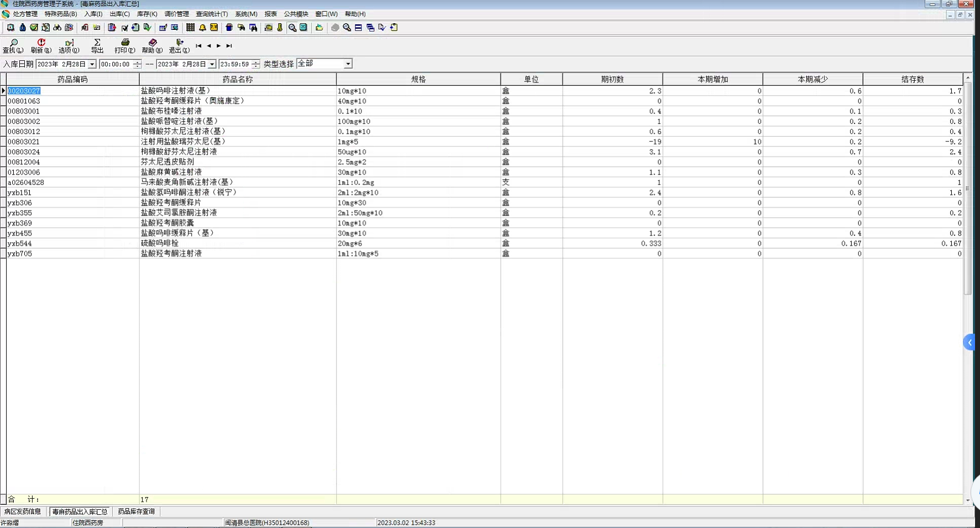Open the 查询统计(T) menu
Screen dimensions: 980x528
(212, 14)
